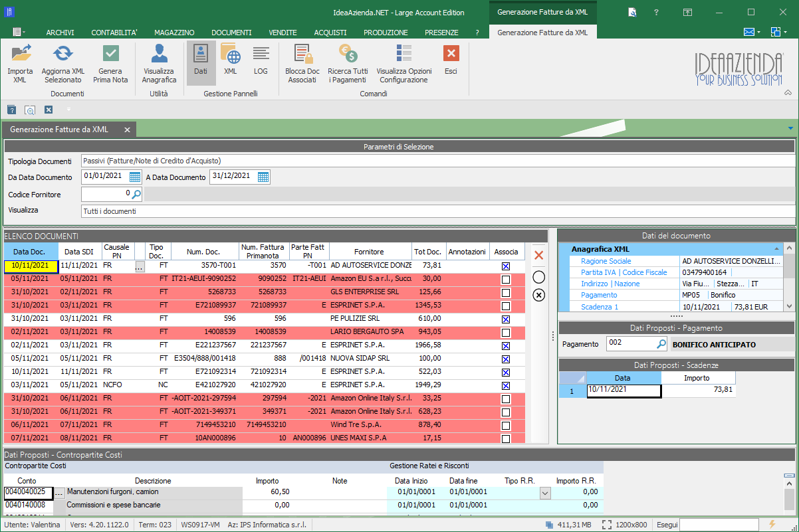This screenshot has width=799, height=532.
Task: Sort by Fornitore column header
Action: tap(370, 252)
